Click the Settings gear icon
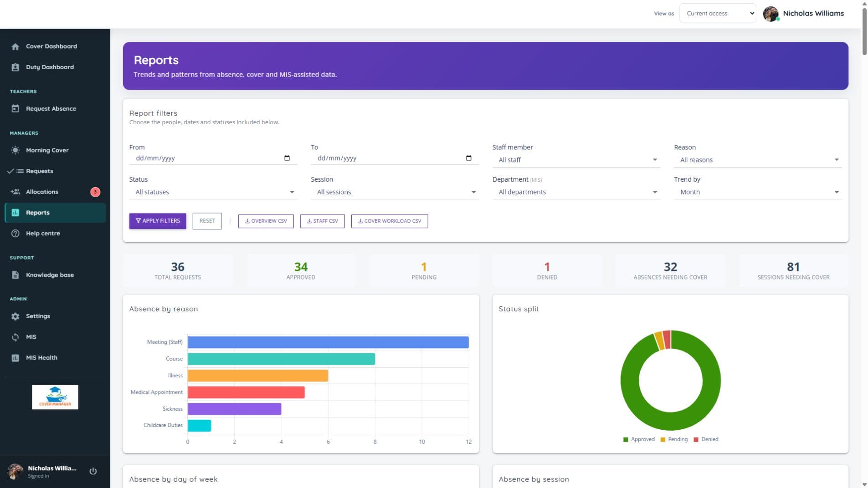The height and width of the screenshot is (488, 868). tap(15, 316)
